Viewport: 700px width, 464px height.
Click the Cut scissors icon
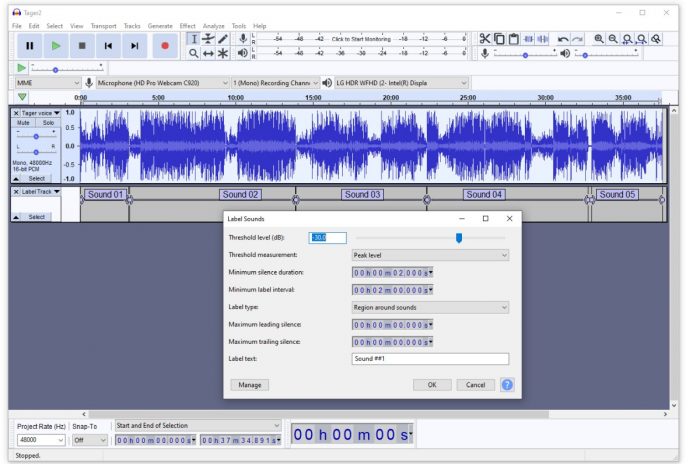(485, 38)
